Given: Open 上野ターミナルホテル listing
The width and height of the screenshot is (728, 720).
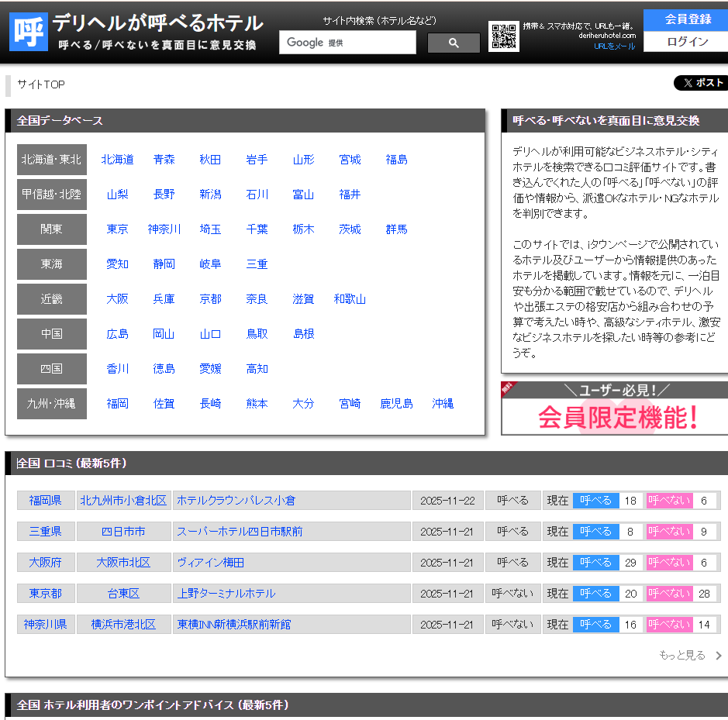Looking at the screenshot, I should pos(226,594).
